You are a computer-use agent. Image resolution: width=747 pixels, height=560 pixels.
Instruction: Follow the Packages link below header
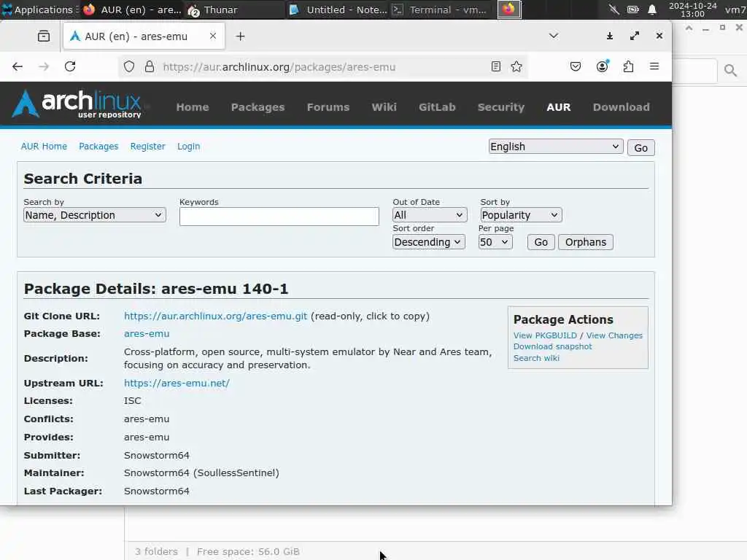(x=98, y=146)
